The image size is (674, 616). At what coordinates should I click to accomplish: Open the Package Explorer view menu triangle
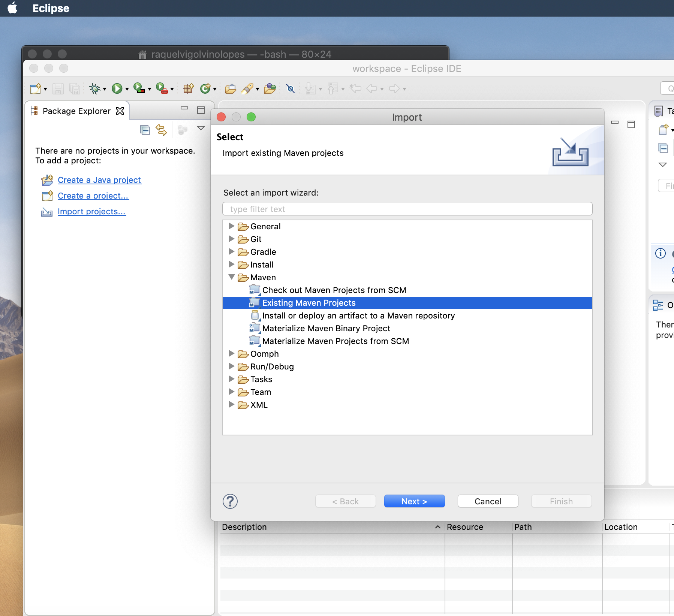click(x=201, y=128)
